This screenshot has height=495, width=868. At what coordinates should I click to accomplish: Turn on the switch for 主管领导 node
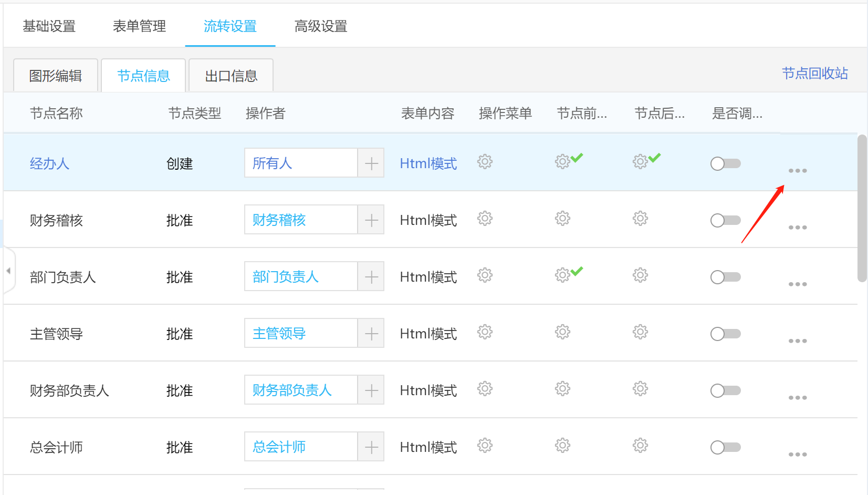click(725, 334)
